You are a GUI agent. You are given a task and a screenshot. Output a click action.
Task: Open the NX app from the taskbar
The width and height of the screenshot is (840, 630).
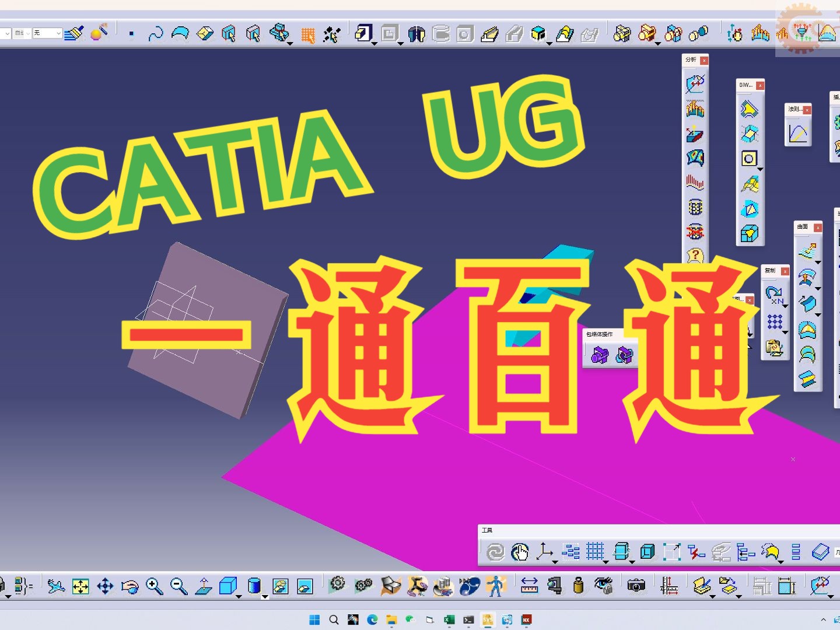[526, 619]
